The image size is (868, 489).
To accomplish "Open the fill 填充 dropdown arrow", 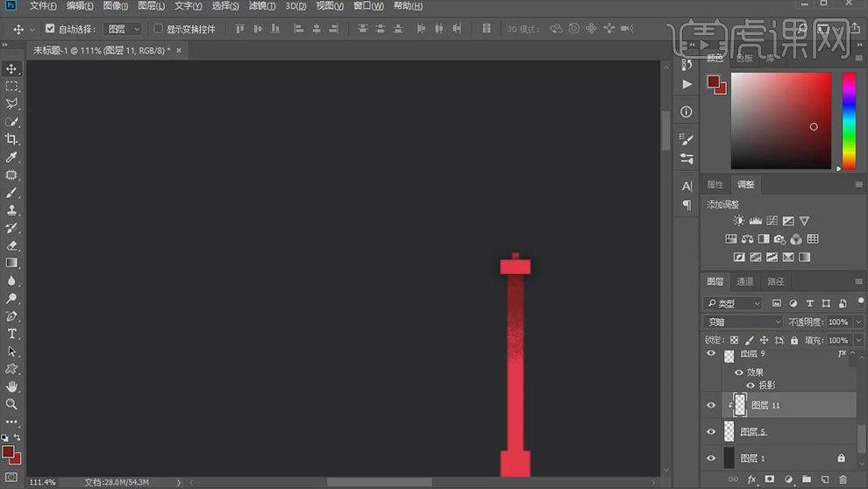I will 858,340.
